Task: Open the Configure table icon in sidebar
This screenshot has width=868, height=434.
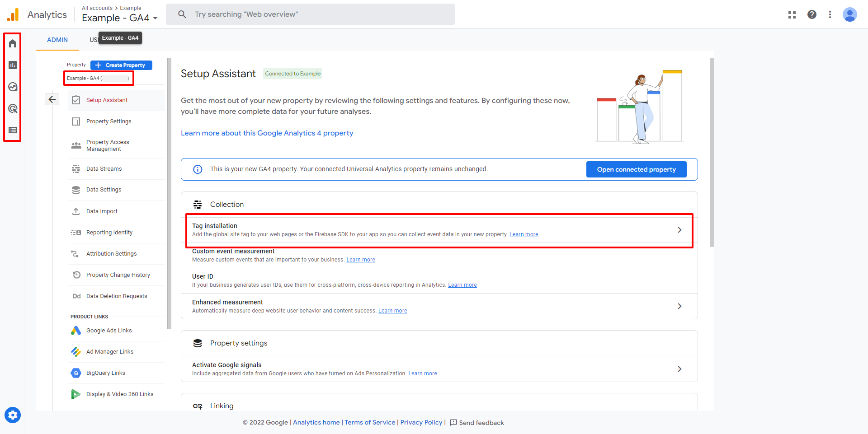Action: (13, 130)
